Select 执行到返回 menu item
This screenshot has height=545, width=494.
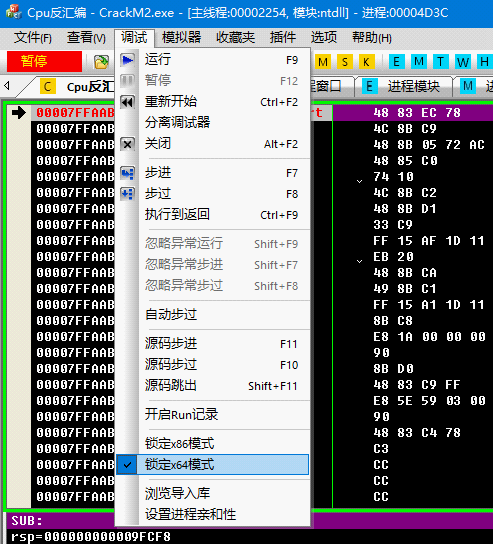(212, 215)
